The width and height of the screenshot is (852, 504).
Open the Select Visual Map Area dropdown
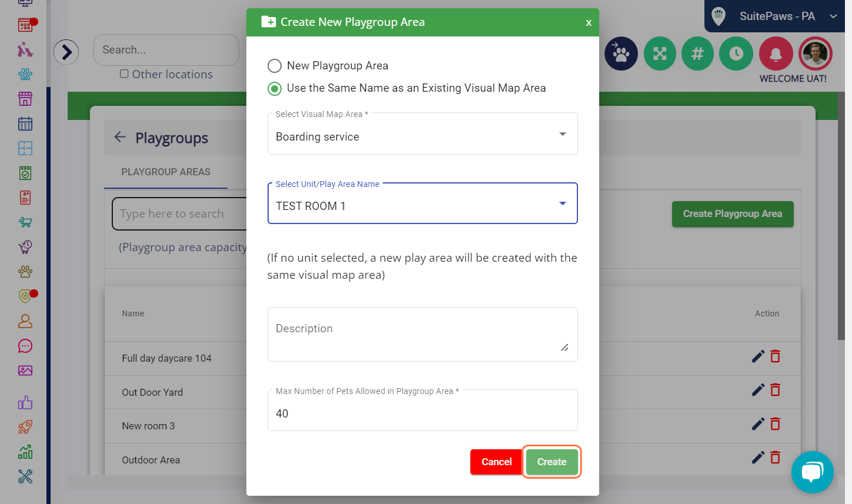pyautogui.click(x=422, y=134)
